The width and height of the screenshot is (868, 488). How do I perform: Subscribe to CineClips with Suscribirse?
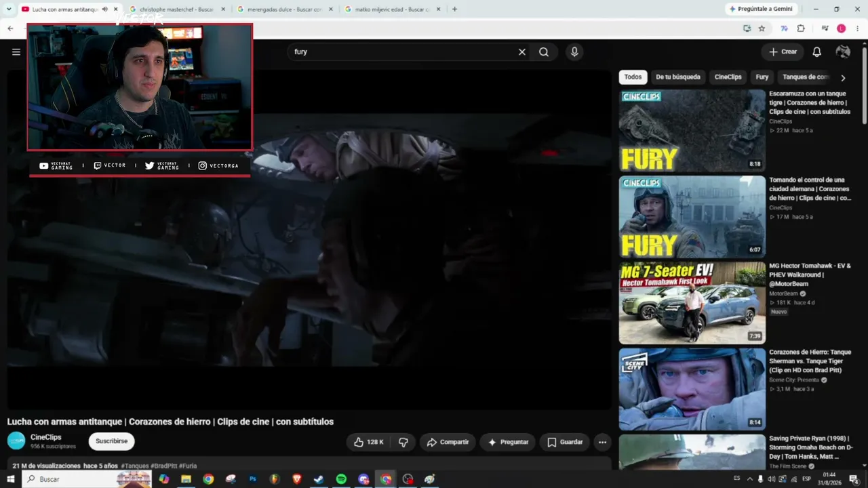click(x=111, y=441)
